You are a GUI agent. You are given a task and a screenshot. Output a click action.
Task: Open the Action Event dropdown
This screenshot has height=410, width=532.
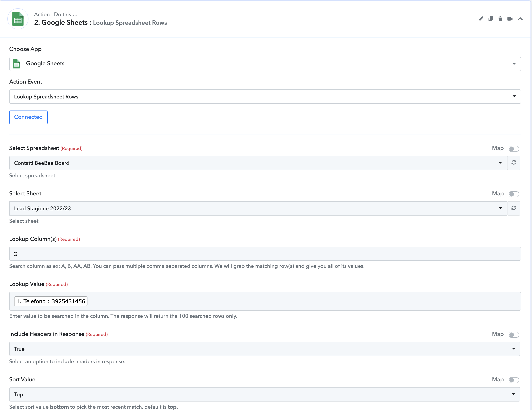(x=265, y=97)
